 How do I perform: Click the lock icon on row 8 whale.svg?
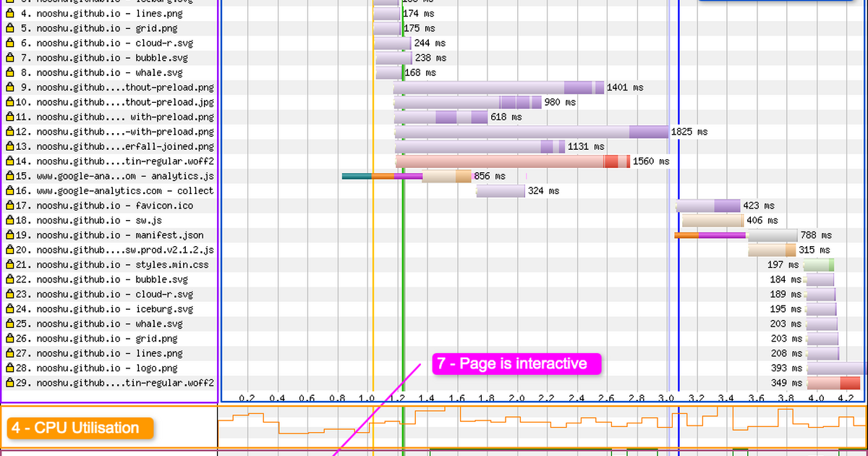10,72
